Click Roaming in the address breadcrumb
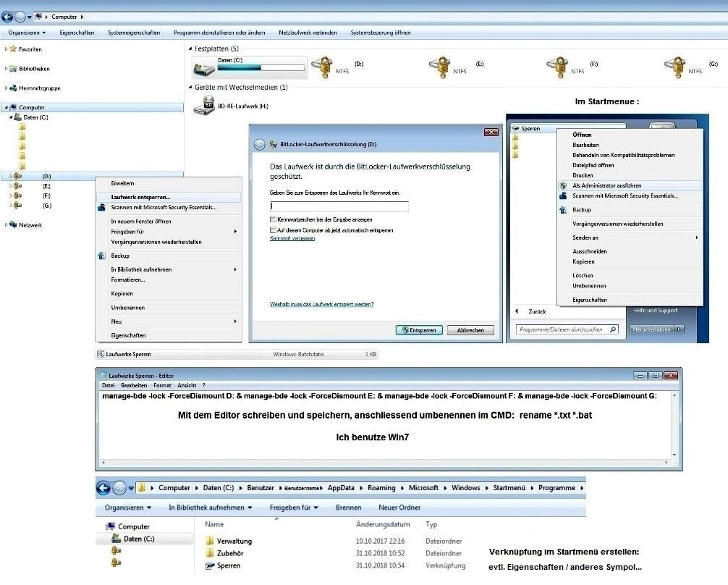728x585 pixels. [381, 488]
